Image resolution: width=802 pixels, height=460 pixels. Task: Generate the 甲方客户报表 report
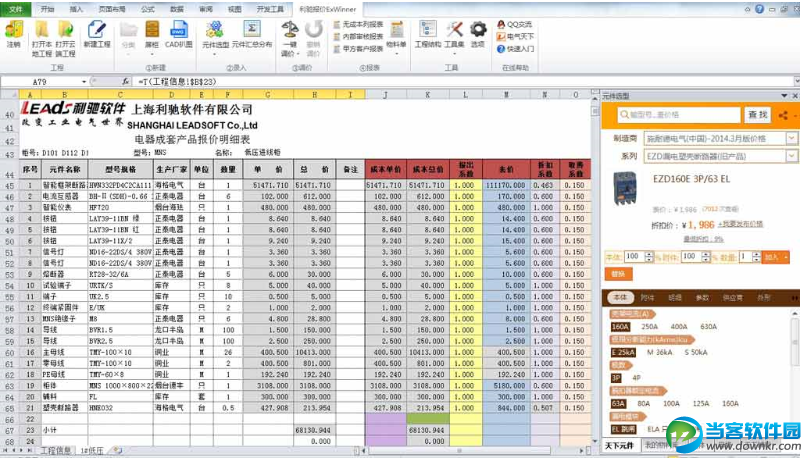point(358,49)
